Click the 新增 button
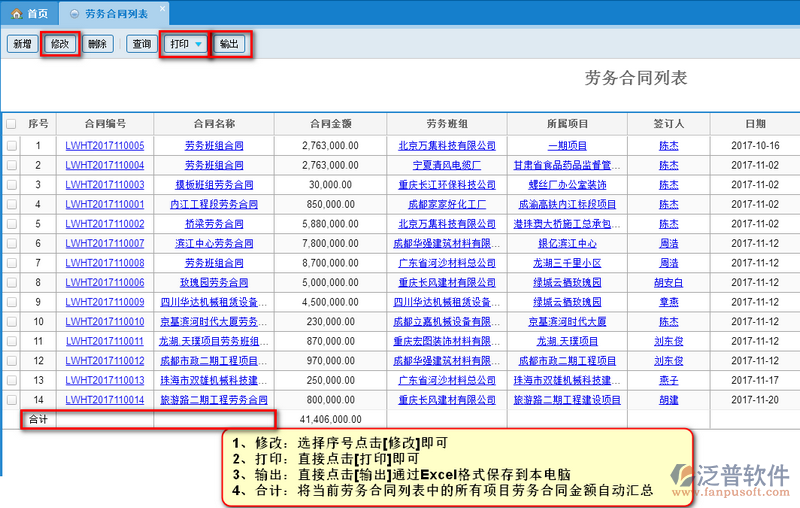The image size is (800, 508). click(21, 45)
